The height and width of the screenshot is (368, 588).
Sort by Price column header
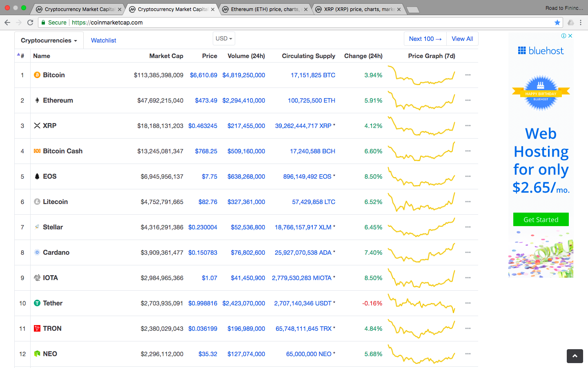[x=209, y=56]
